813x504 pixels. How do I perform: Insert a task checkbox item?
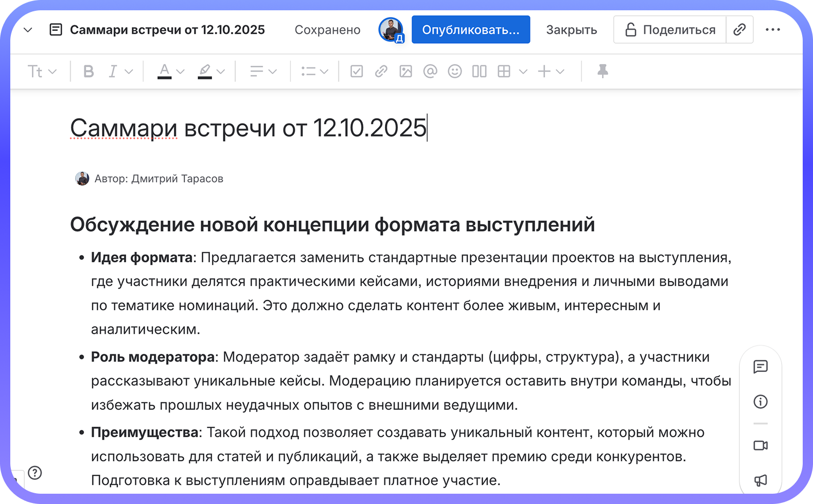pos(357,71)
